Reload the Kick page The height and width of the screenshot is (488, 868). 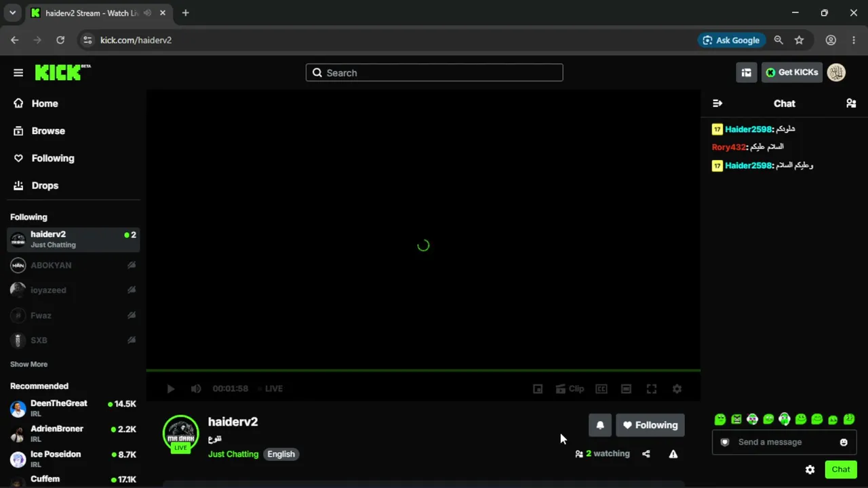pyautogui.click(x=60, y=40)
